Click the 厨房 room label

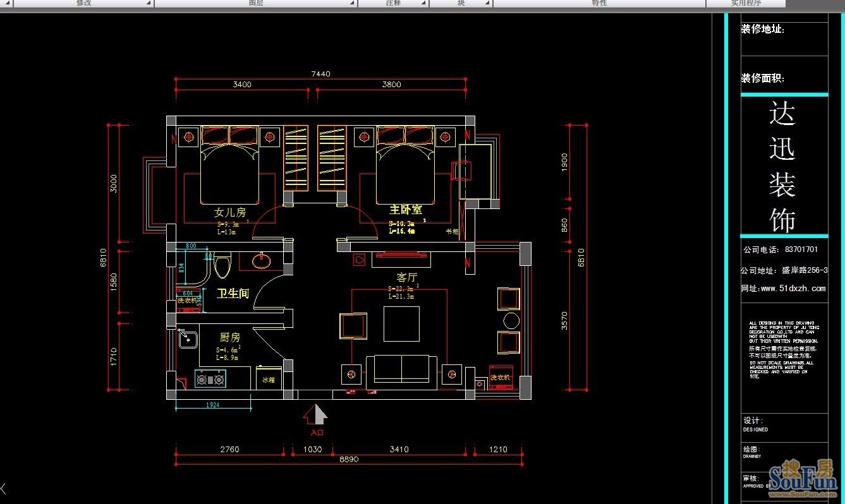230,338
